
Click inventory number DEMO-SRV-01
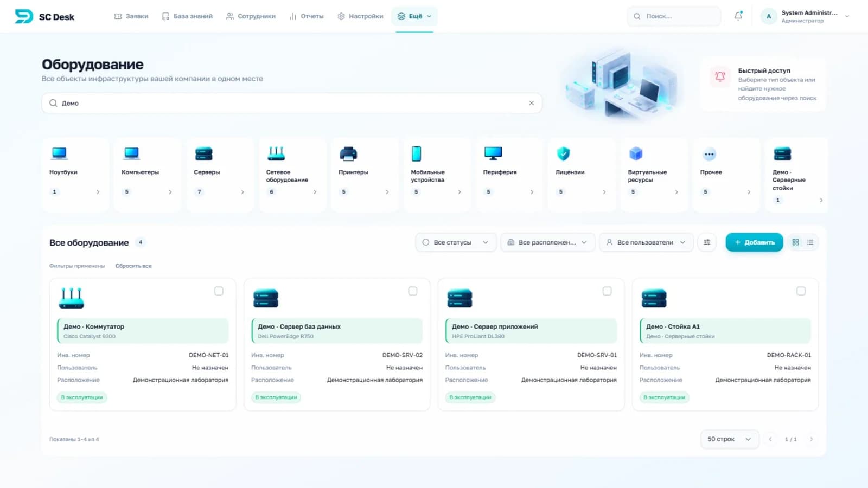click(597, 355)
